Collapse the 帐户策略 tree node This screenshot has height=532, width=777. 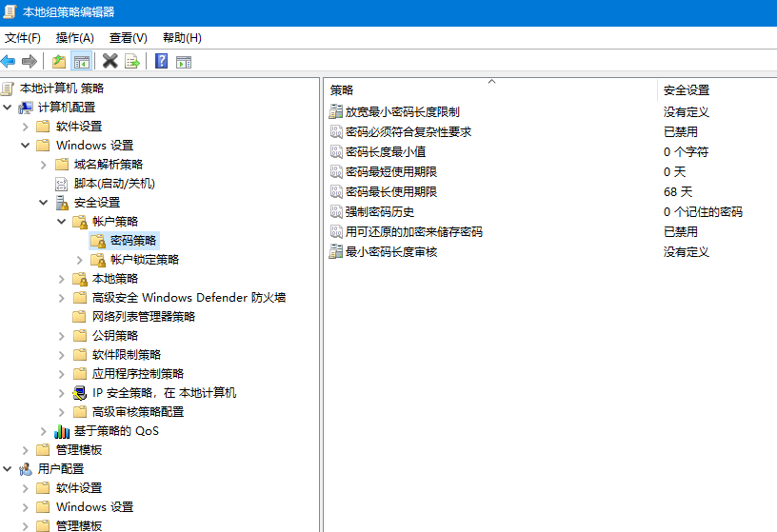point(62,222)
